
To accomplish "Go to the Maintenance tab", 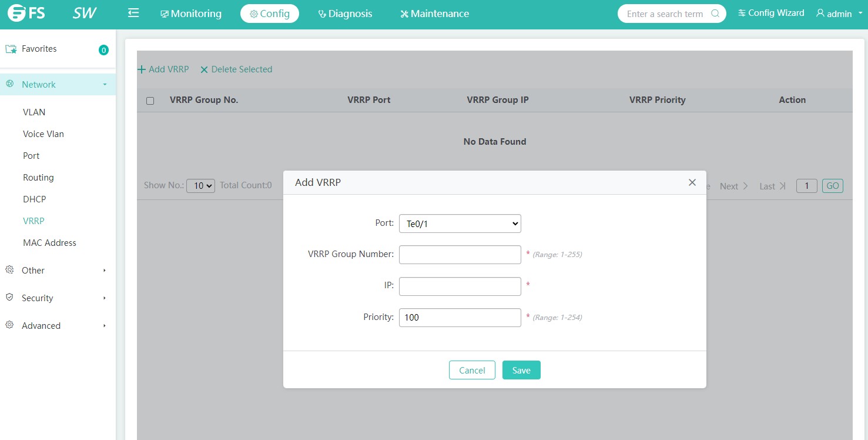I will pos(434,14).
